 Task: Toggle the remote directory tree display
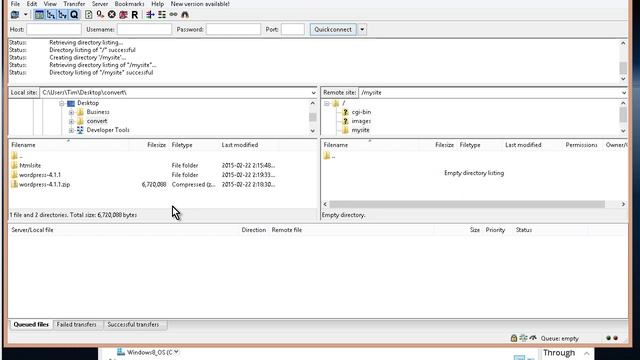coord(62,15)
